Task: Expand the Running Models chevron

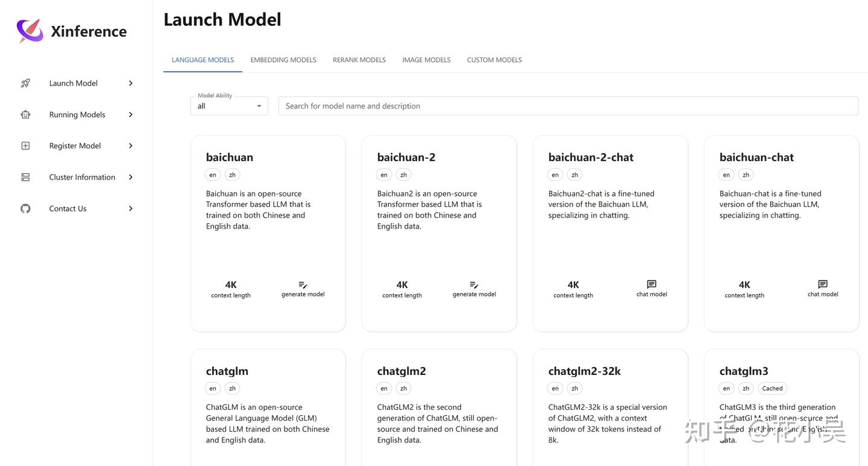Action: pyautogui.click(x=131, y=115)
